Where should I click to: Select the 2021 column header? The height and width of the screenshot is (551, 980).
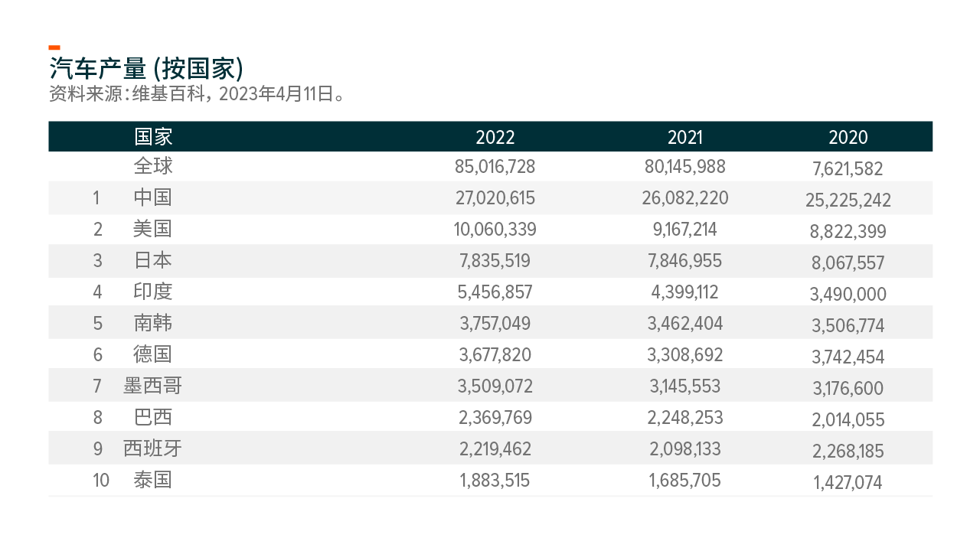coord(685,138)
